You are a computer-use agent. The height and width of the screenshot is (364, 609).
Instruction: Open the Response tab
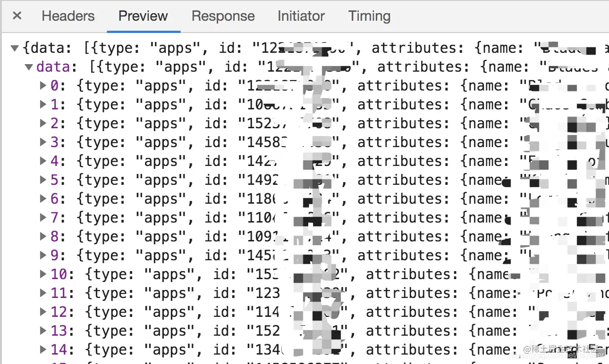point(223,16)
